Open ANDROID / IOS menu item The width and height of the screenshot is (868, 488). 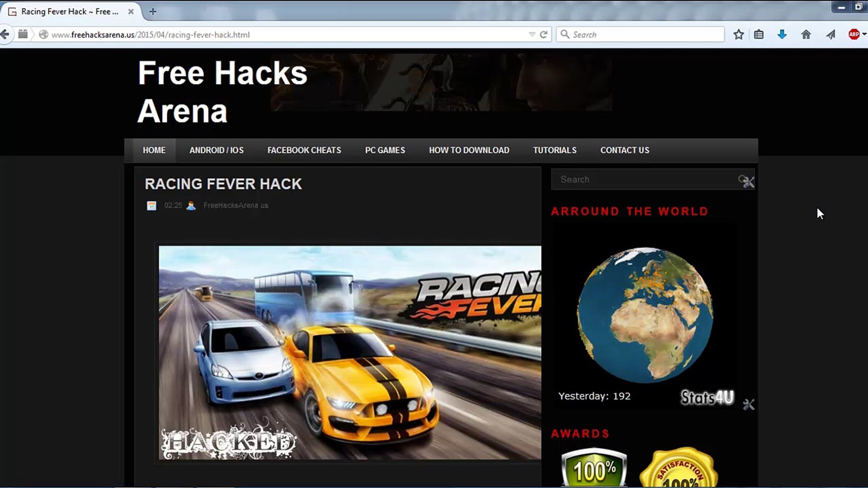tap(217, 150)
